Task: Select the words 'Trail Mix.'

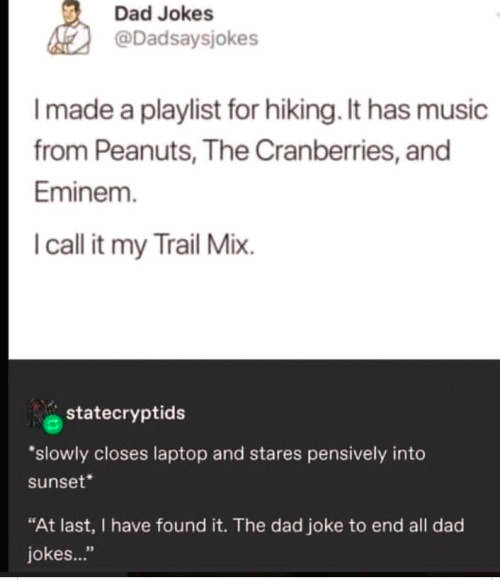Action: pyautogui.click(x=203, y=244)
